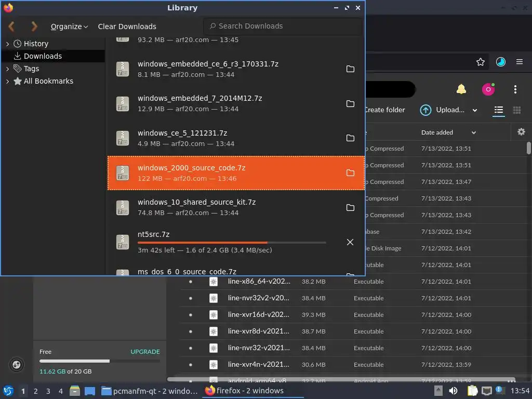Open the Organize dropdown menu
Viewport: 532px width, 399px height.
69,26
